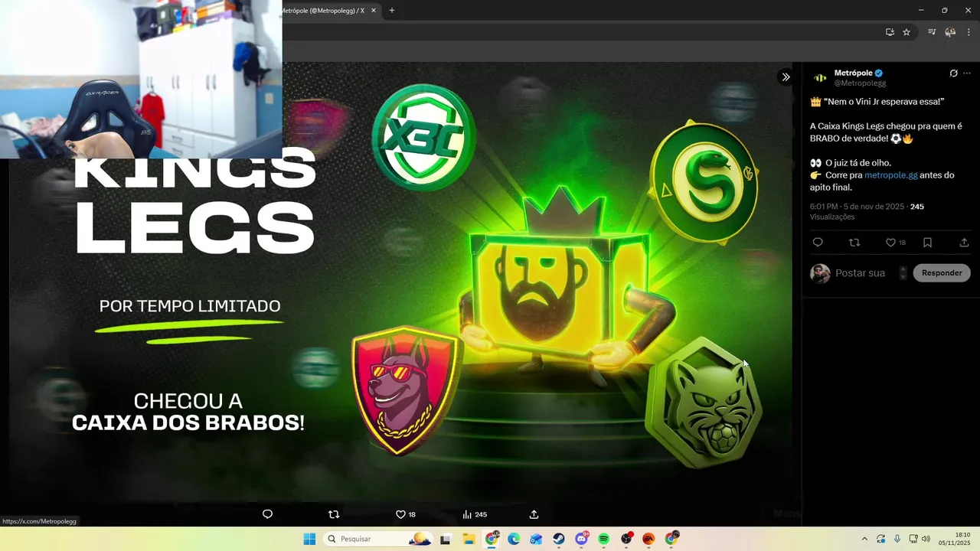Open the @Metropolegg handle
Image resolution: width=980 pixels, height=551 pixels.
860,83
